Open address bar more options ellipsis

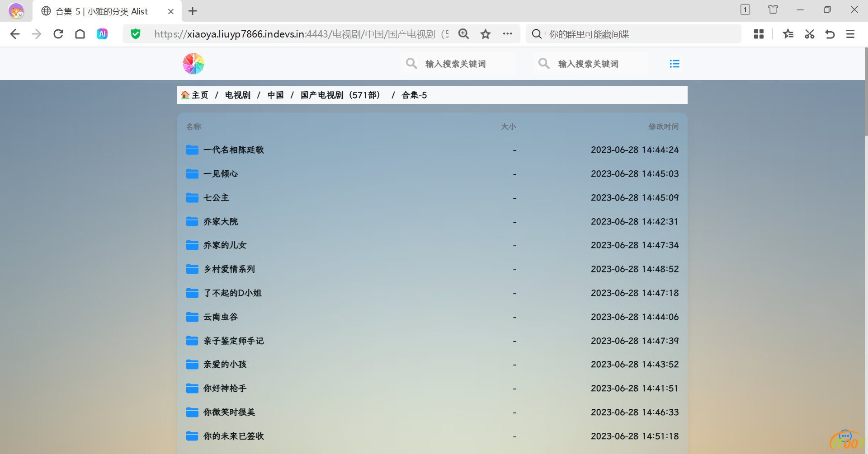[x=507, y=34]
